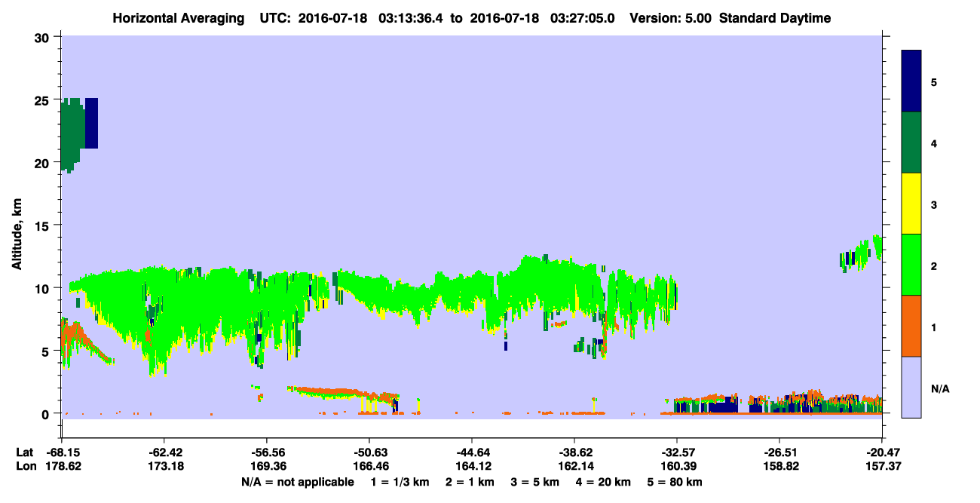Viewport: 980px width, 503px height.
Task: Click the lavender N/A colorbar segment
Action: pyautogui.click(x=911, y=387)
